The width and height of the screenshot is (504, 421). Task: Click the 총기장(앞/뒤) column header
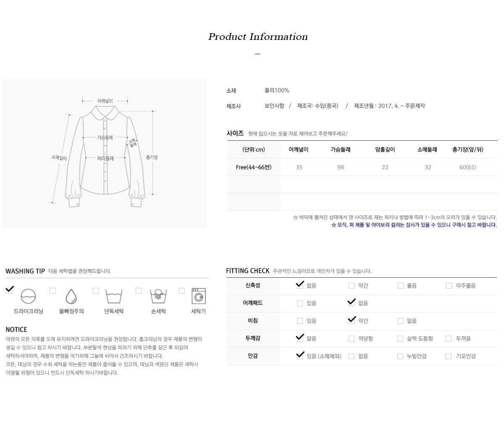pyautogui.click(x=468, y=150)
